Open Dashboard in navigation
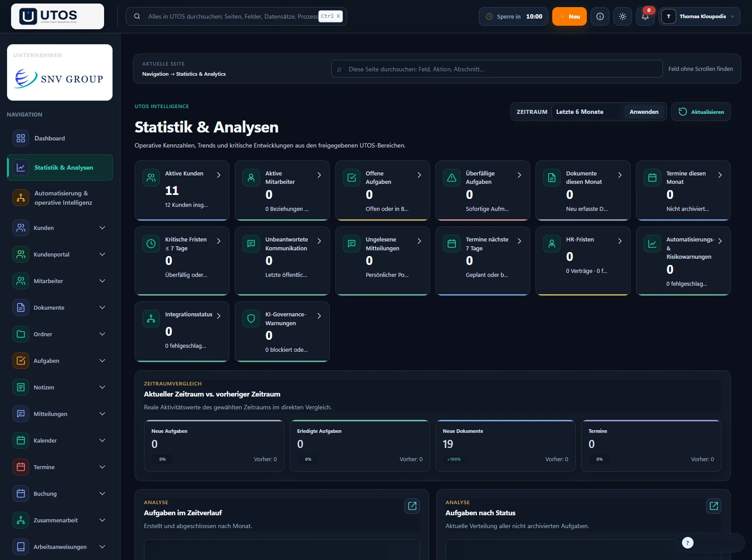Image resolution: width=752 pixels, height=560 pixels. tap(60, 138)
